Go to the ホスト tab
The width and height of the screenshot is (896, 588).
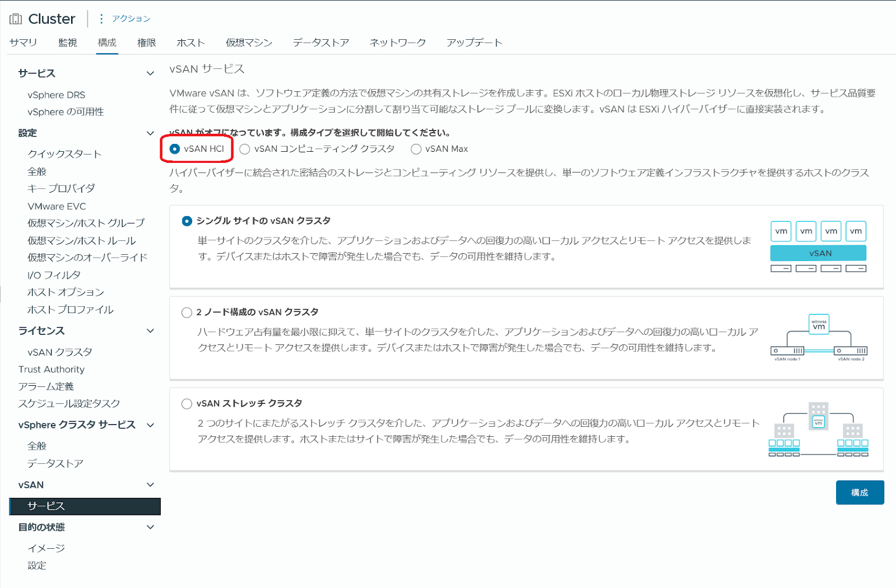tap(191, 43)
